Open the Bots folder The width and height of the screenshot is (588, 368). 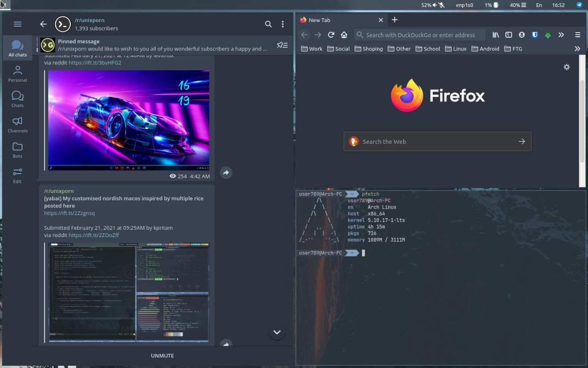(17, 149)
